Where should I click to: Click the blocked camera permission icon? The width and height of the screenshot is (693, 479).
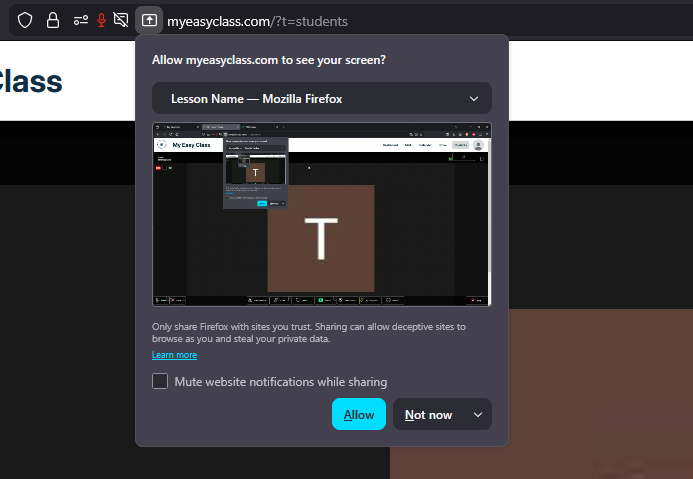coord(121,20)
